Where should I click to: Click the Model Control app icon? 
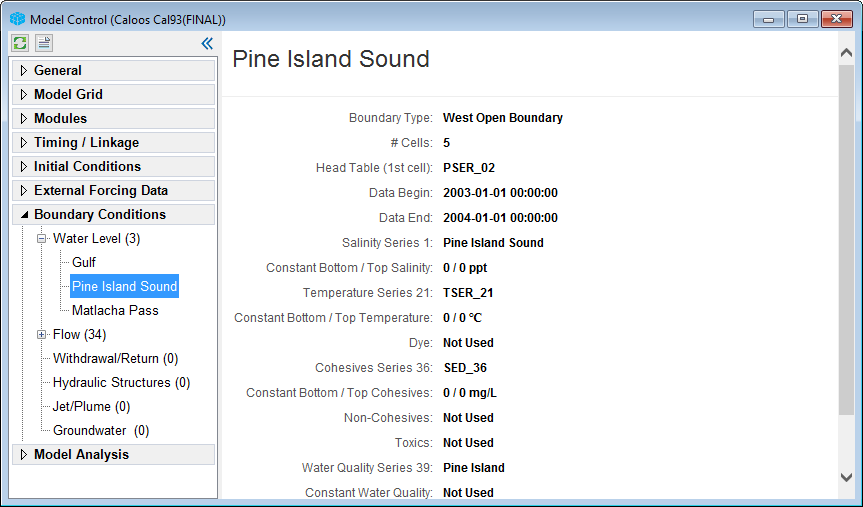(17, 19)
